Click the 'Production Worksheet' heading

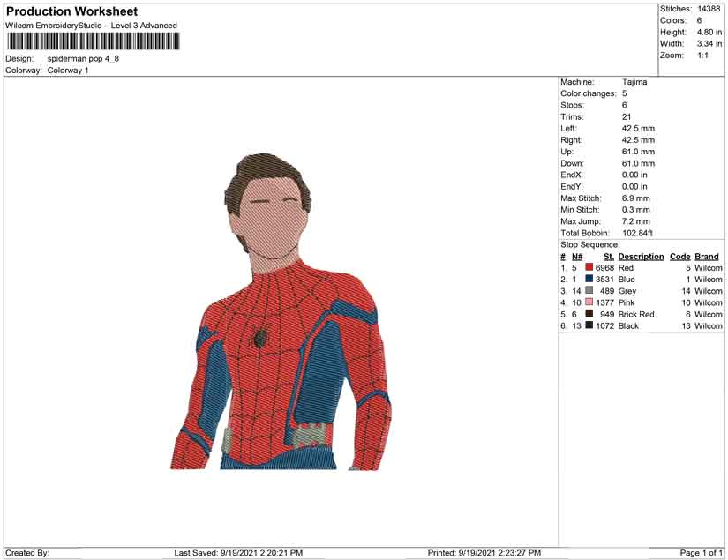coord(72,11)
